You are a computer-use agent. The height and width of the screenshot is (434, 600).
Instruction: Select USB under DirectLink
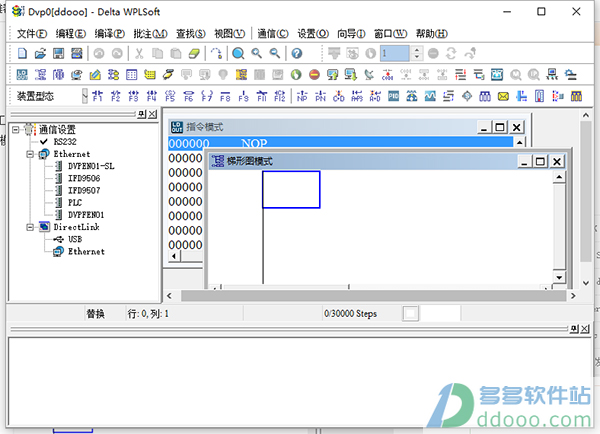75,240
